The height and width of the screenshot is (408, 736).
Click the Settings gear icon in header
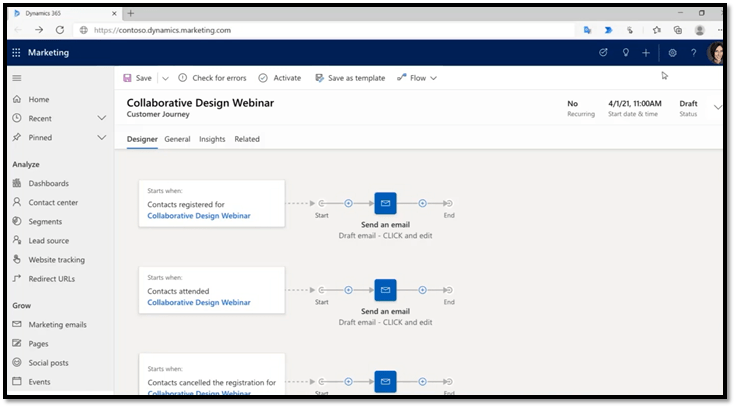click(x=672, y=53)
